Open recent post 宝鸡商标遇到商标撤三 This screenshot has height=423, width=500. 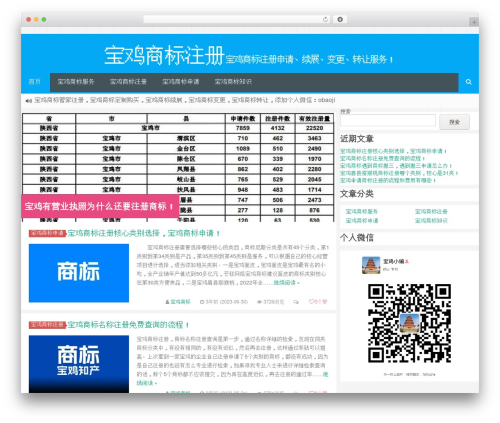tap(396, 166)
